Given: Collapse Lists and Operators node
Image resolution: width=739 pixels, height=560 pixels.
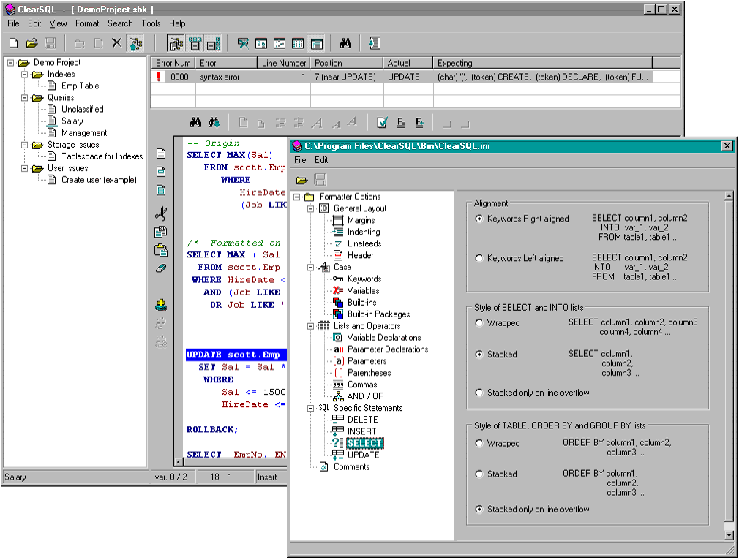Looking at the screenshot, I should click(x=310, y=326).
